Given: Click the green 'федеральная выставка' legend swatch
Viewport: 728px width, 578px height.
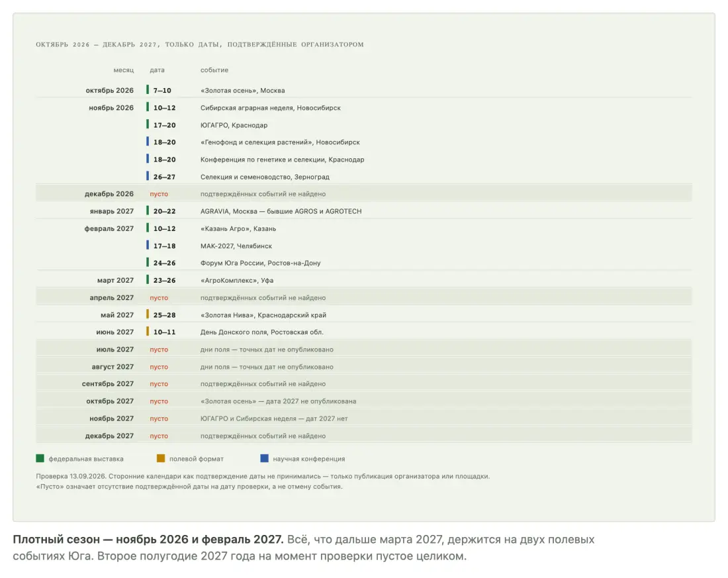Looking at the screenshot, I should coord(40,459).
